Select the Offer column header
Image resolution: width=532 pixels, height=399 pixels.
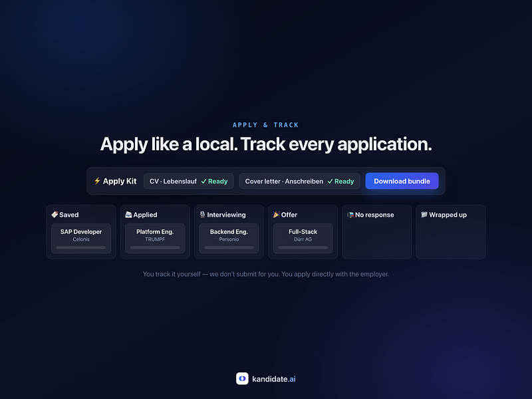pos(285,215)
